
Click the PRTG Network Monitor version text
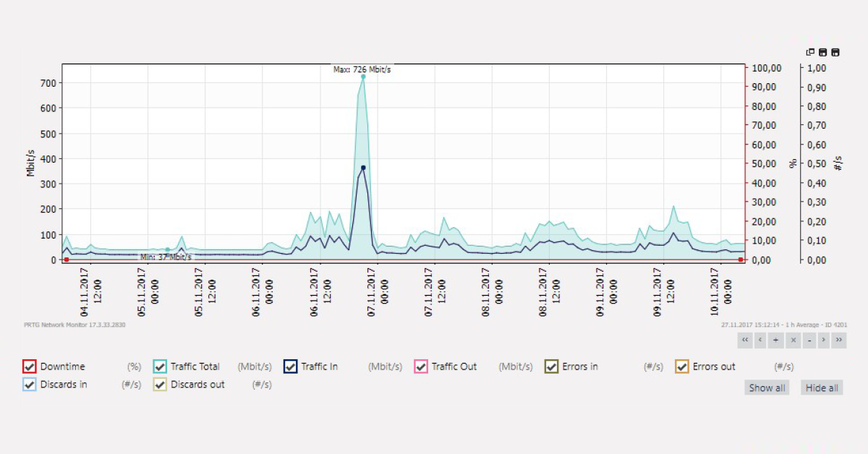[x=75, y=325]
